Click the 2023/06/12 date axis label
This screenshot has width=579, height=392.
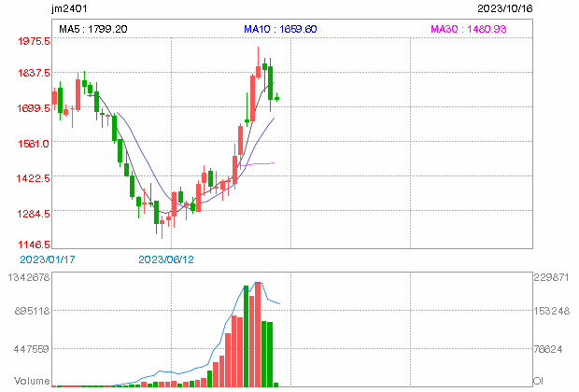coord(166,259)
